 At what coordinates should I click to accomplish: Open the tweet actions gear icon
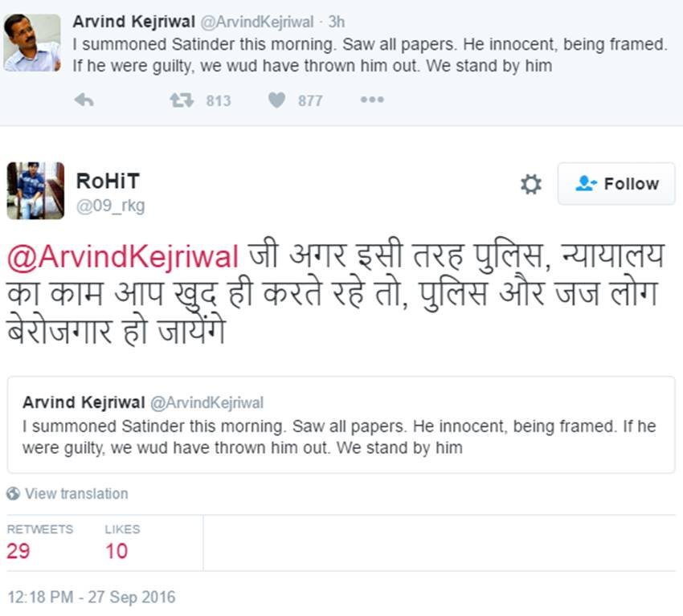(x=530, y=184)
